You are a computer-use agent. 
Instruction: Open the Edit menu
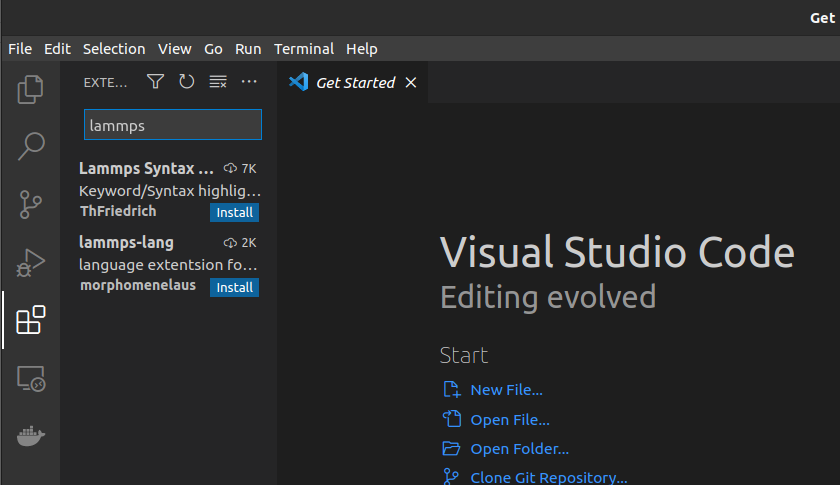click(x=57, y=49)
